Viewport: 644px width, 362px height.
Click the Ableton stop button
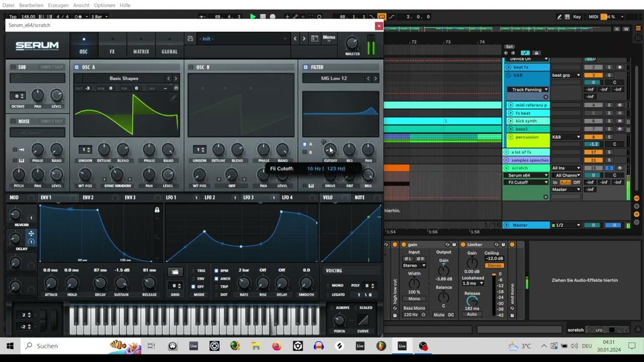263,17
